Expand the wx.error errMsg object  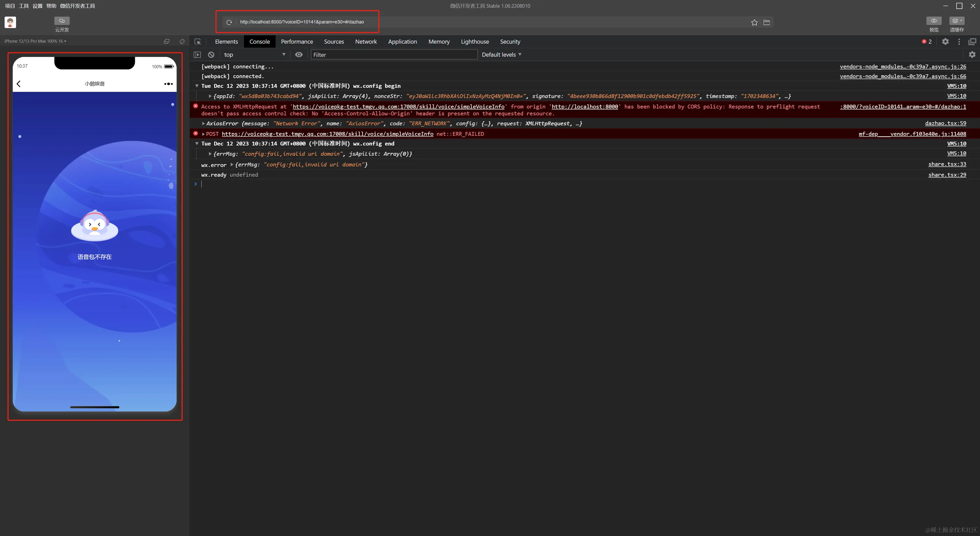pos(232,165)
